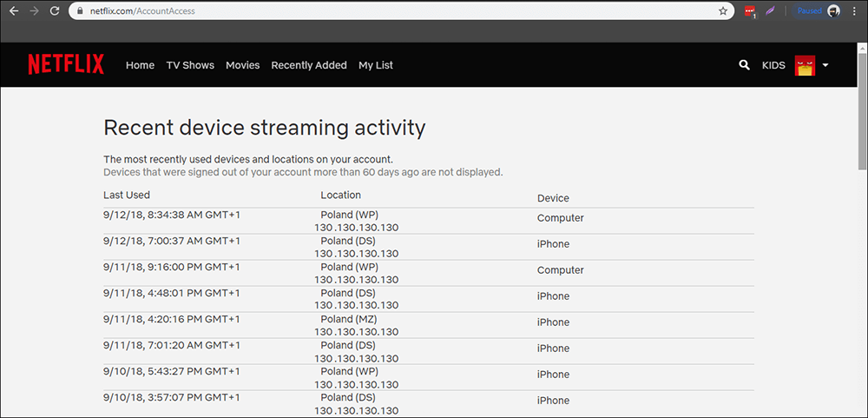Select '9/12/18, 8:34:38 AM GMT+1' entry

(x=172, y=216)
